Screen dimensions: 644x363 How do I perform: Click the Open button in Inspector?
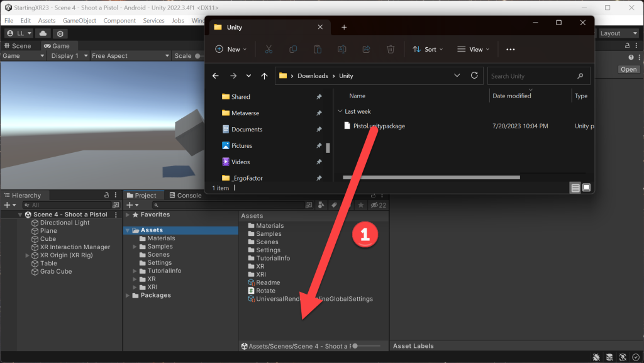(x=628, y=69)
